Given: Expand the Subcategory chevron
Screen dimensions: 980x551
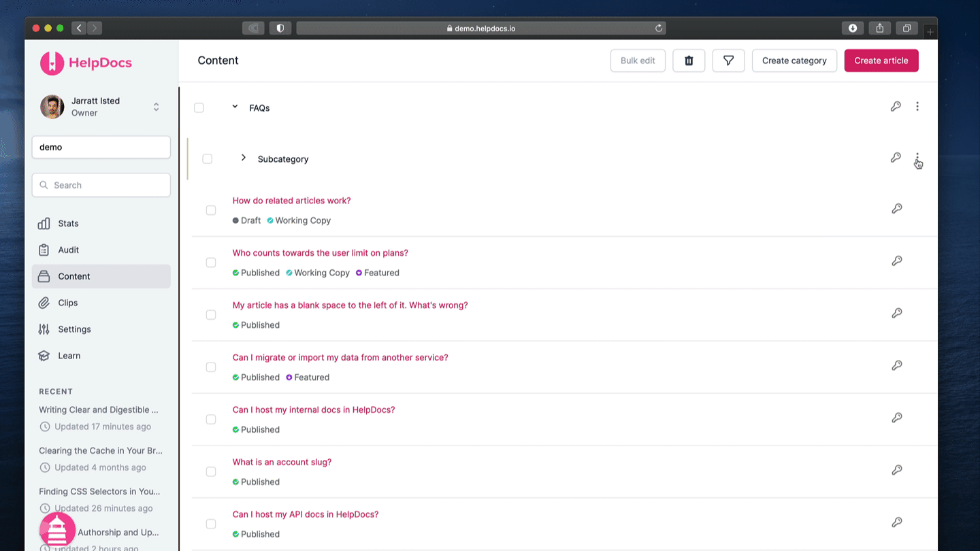Looking at the screenshot, I should click(244, 158).
